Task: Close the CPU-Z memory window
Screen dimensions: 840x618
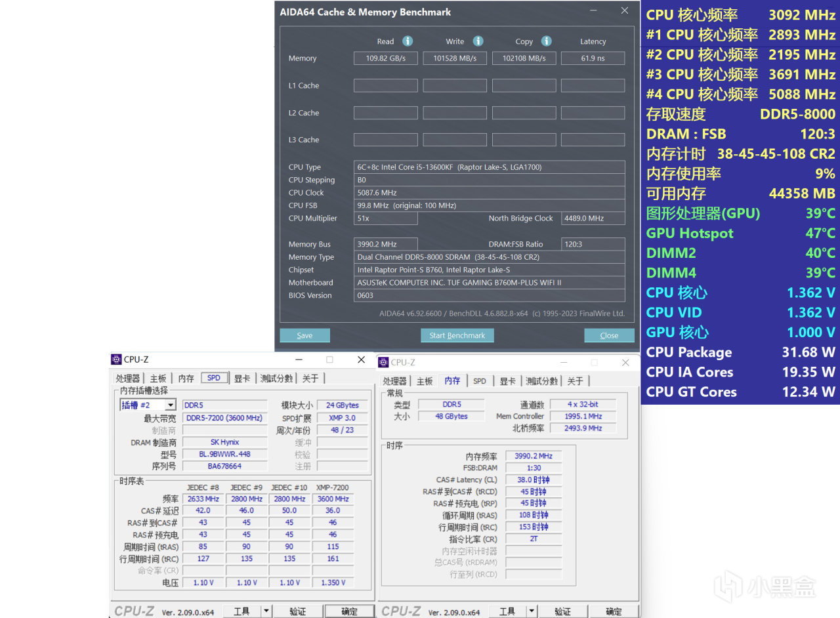Action: click(625, 362)
